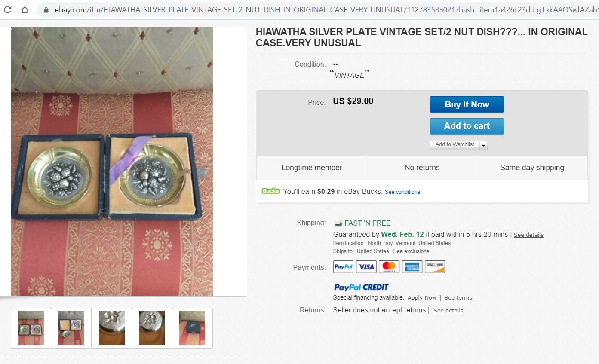This screenshot has width=599, height=364.
Task: View See details next to return policy
Action: [448, 310]
